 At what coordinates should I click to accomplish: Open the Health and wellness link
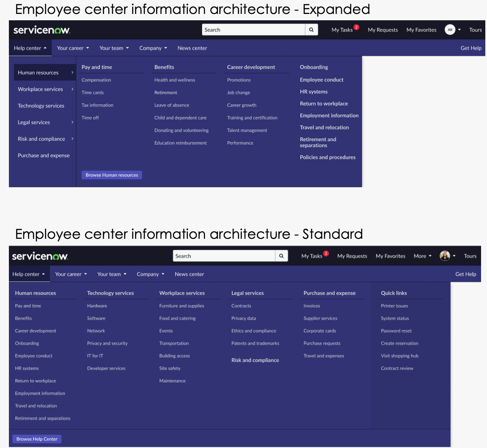[175, 80]
